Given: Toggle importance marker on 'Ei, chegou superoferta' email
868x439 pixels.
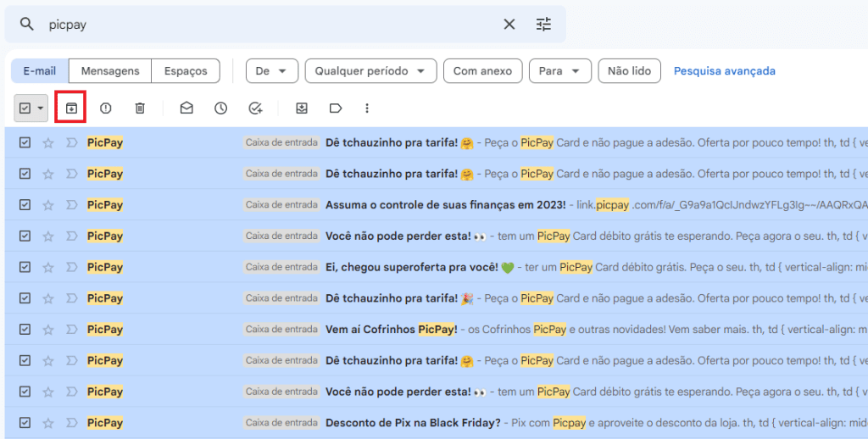Looking at the screenshot, I should tap(71, 267).
